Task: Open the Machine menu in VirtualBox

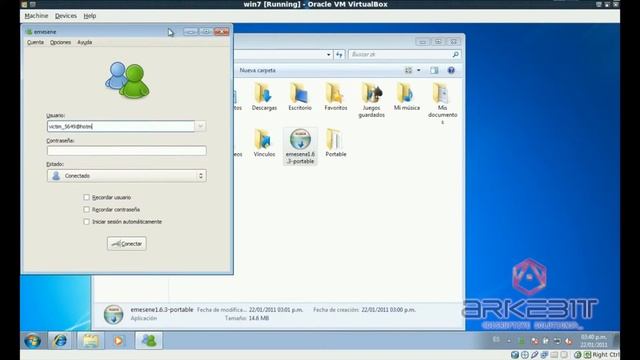Action: click(x=36, y=16)
